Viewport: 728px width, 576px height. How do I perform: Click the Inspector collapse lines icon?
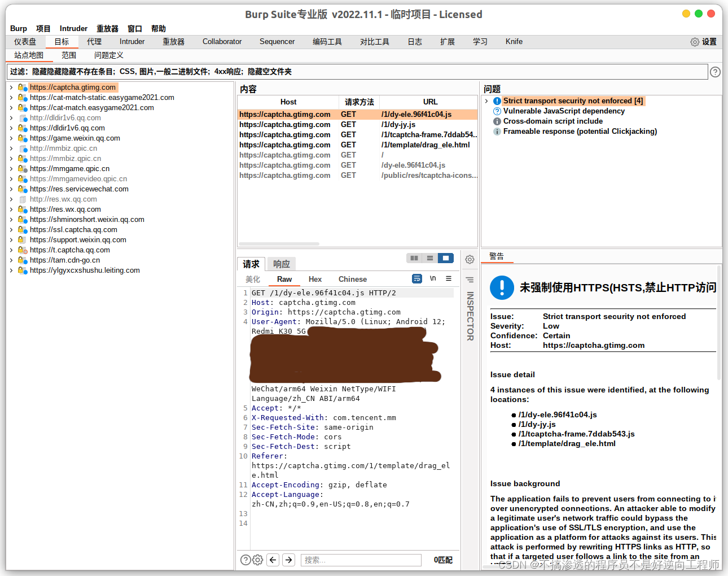(470, 280)
